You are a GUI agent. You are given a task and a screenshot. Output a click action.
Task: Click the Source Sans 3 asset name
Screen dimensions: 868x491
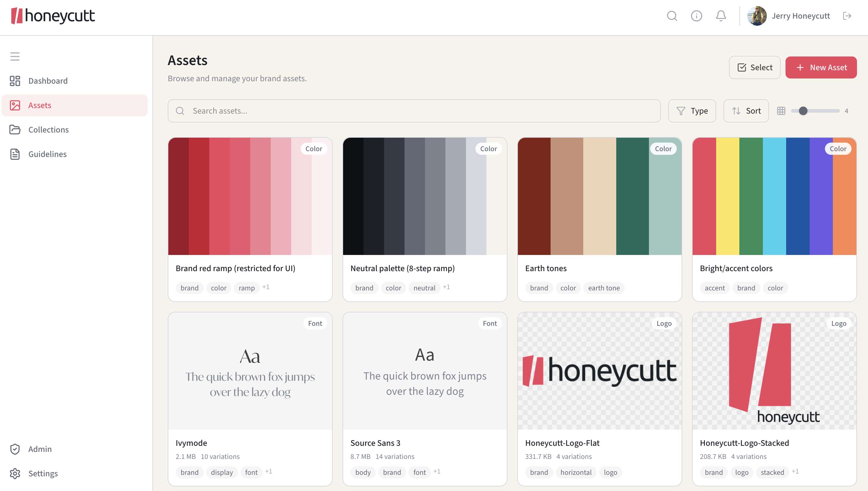click(375, 443)
